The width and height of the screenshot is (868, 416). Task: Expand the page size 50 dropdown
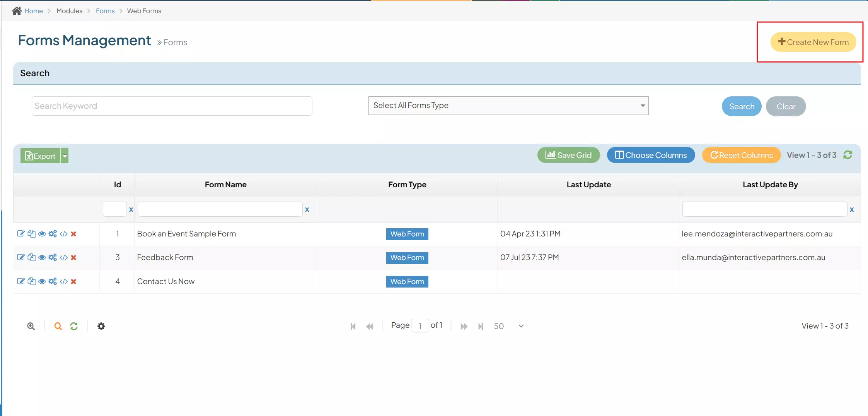520,326
